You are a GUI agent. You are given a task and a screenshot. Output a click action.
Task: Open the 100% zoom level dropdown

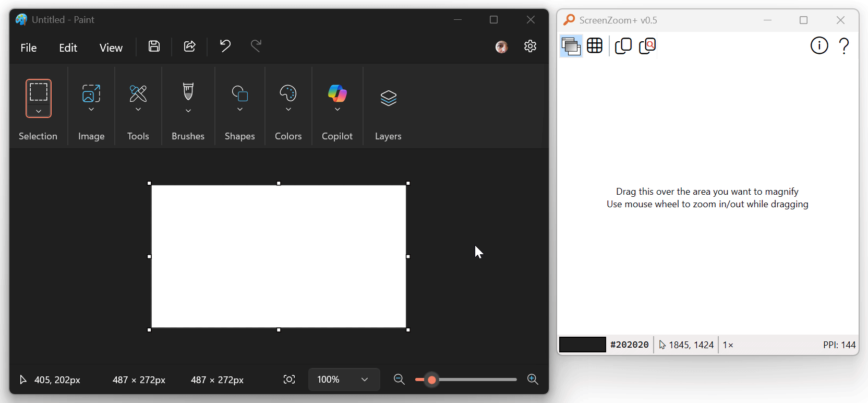[x=344, y=380]
